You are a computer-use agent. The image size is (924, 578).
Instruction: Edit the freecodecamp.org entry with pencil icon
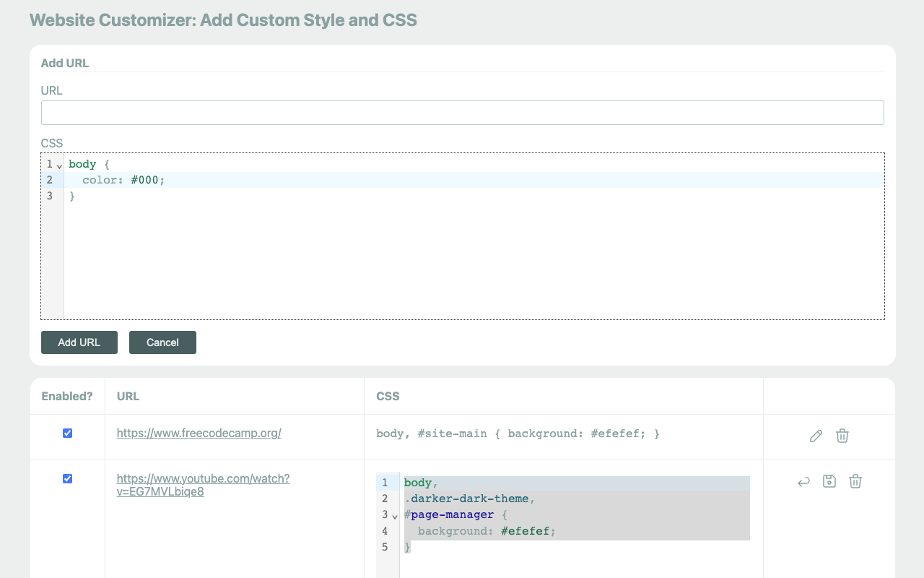coord(816,436)
